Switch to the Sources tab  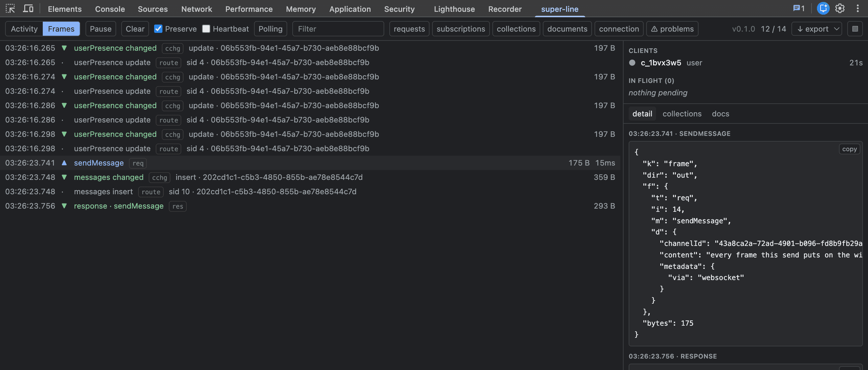(x=153, y=9)
